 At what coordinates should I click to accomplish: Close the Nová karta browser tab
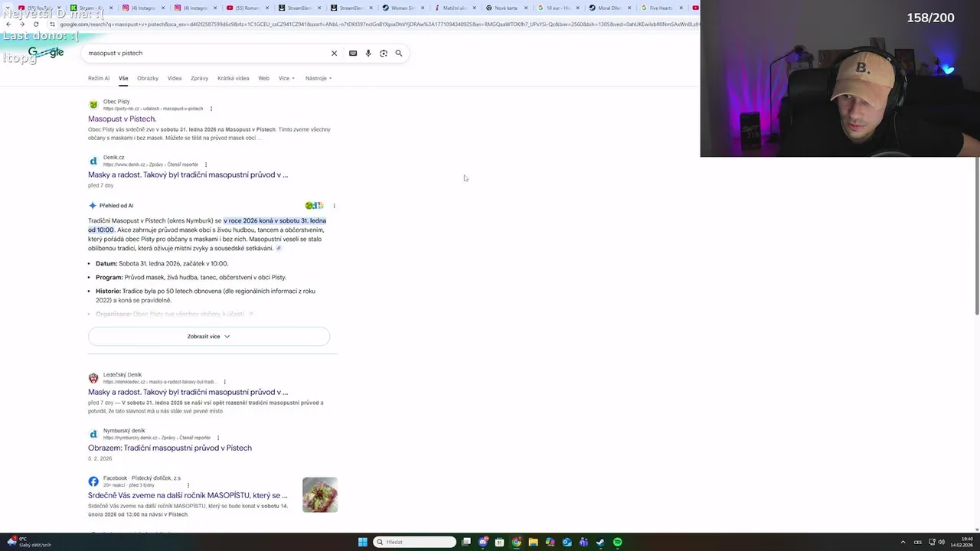coord(526,8)
